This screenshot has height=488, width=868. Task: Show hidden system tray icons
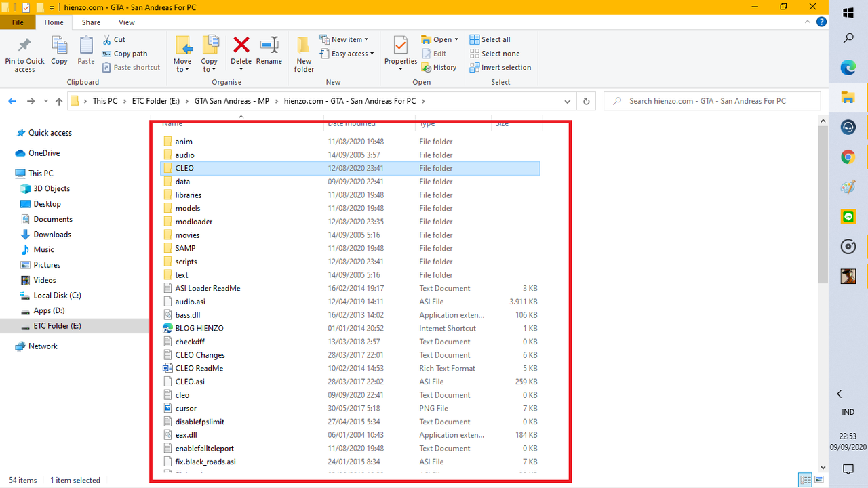pyautogui.click(x=840, y=394)
